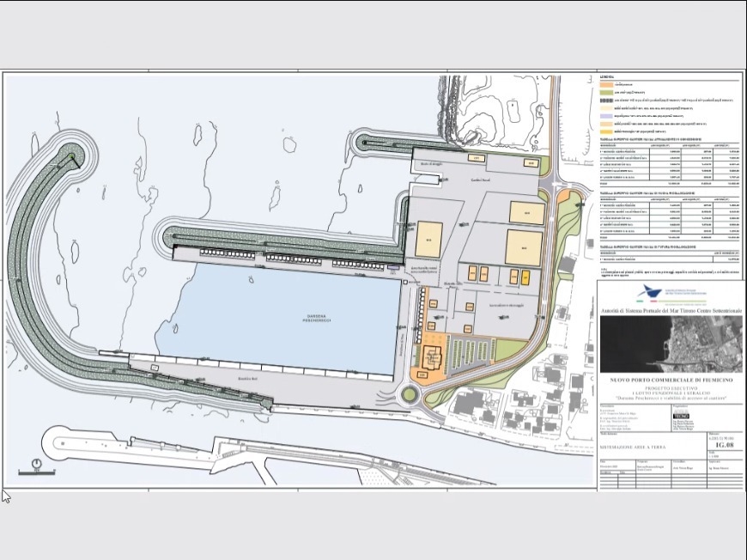Click the "Nuovo Porto Commerciale di Fiumicino" title
The width and height of the screenshot is (747, 560).
tap(671, 380)
